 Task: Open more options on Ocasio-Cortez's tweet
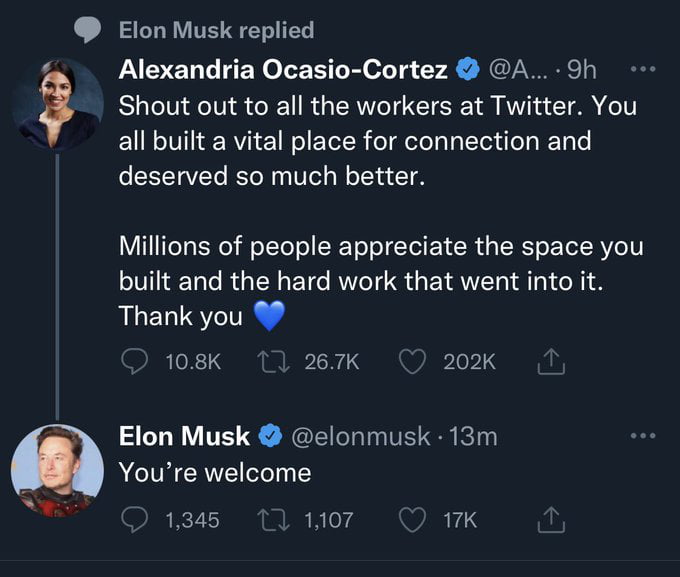tap(645, 71)
